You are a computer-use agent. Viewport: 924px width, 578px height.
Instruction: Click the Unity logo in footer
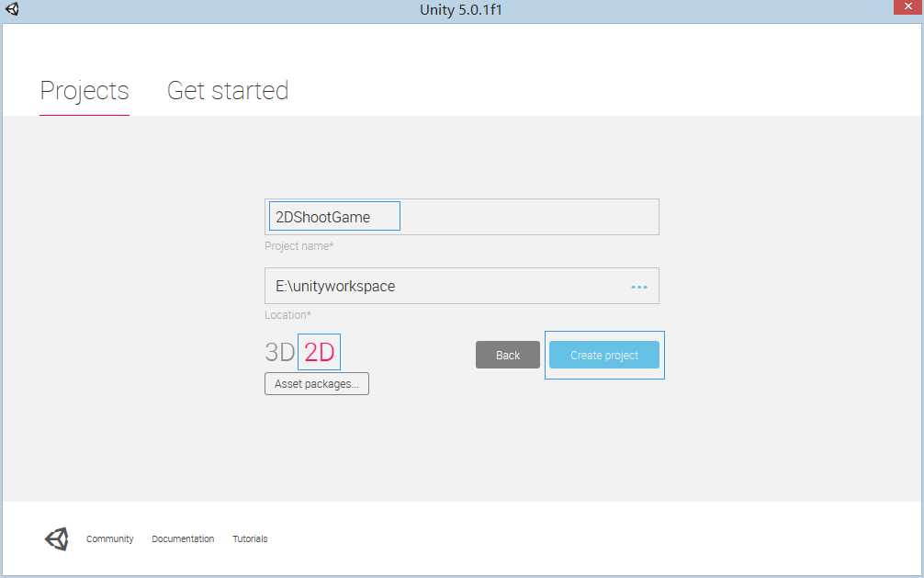click(57, 538)
